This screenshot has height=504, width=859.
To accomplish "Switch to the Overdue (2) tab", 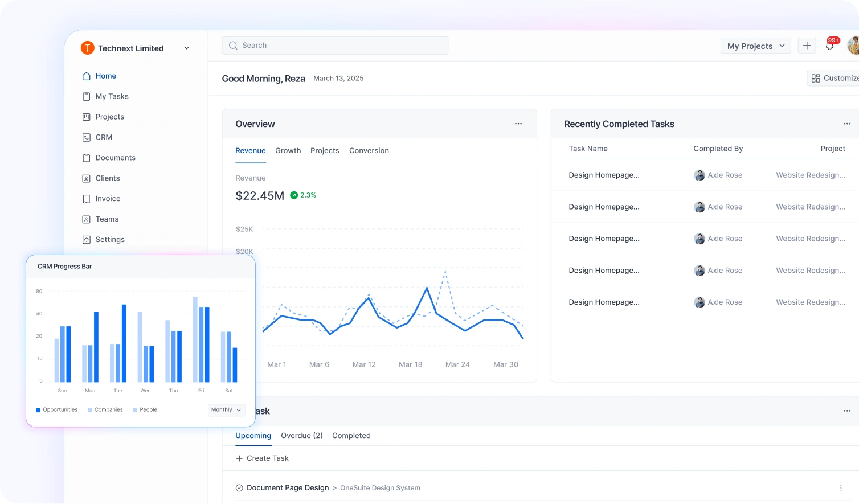I will (x=302, y=436).
